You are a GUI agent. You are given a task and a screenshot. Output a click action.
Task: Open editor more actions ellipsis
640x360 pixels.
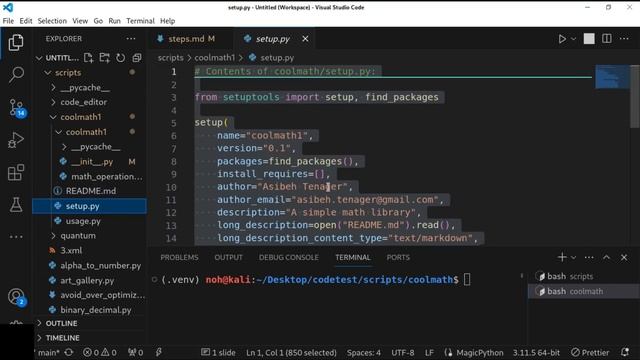click(x=624, y=39)
